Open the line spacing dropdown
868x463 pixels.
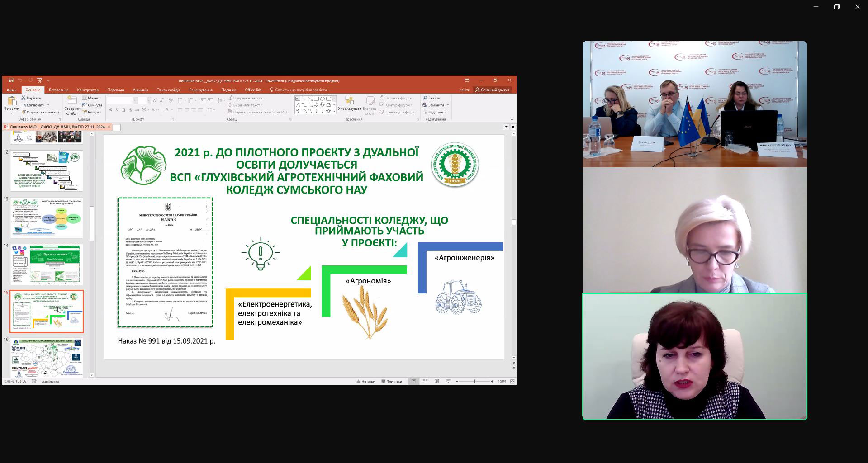click(220, 100)
